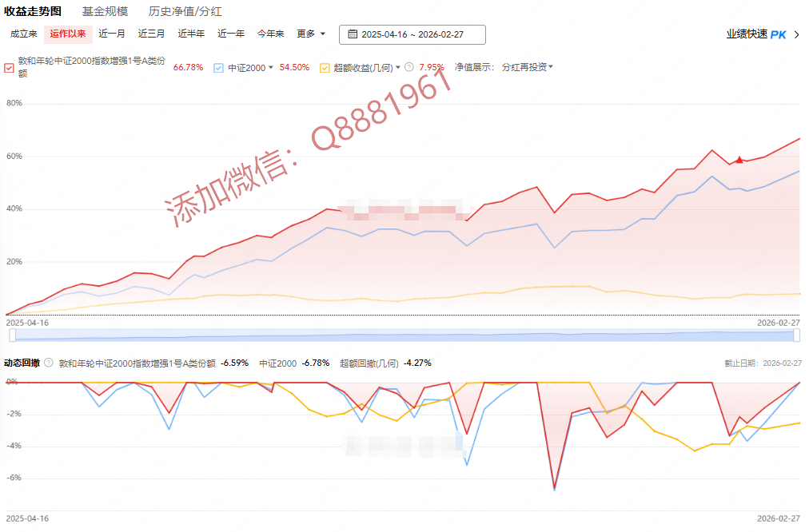Click help icon next to 超额收益(几何)

(x=409, y=68)
